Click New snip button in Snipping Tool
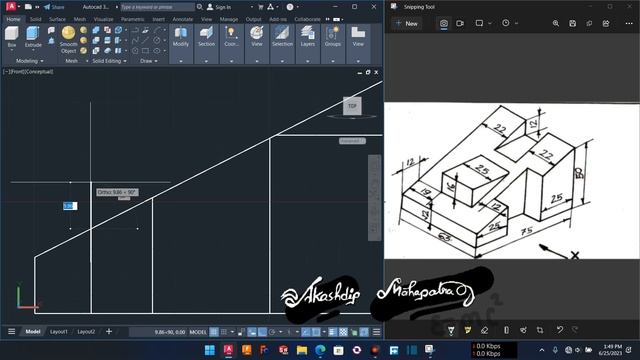640x360 pixels. [407, 23]
